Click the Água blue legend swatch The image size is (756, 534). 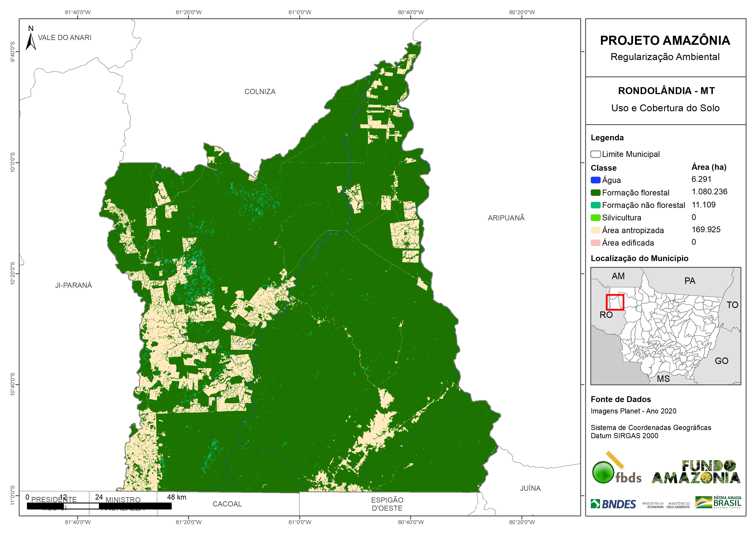595,180
